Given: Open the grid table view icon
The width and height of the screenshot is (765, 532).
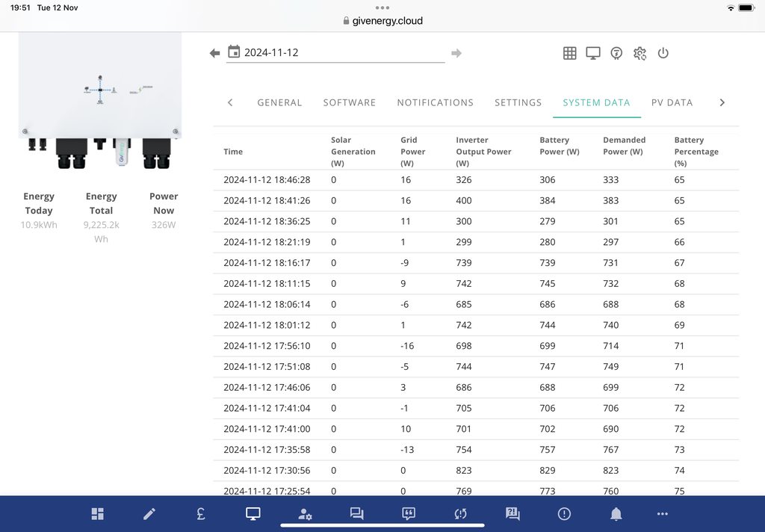Looking at the screenshot, I should pos(570,53).
